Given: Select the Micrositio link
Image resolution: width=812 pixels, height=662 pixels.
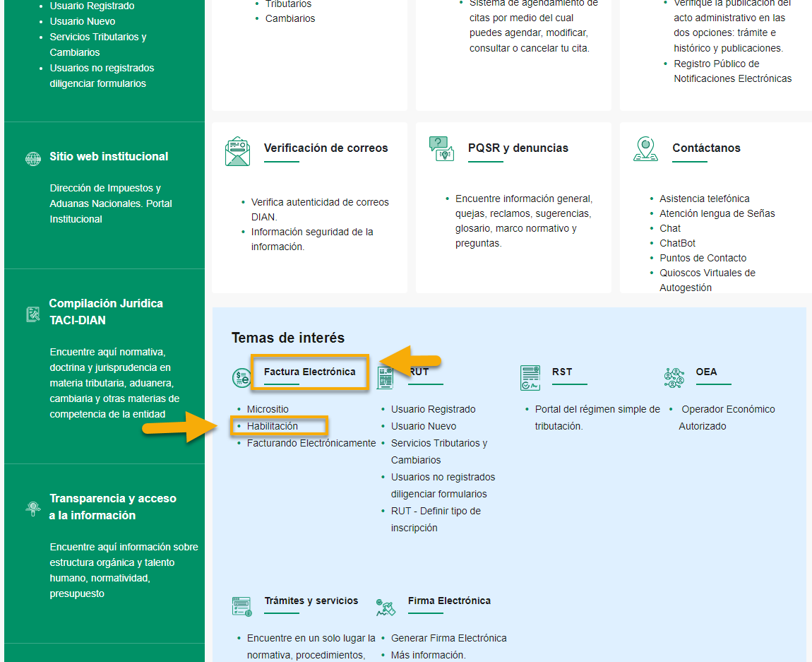Looking at the screenshot, I should click(268, 409).
